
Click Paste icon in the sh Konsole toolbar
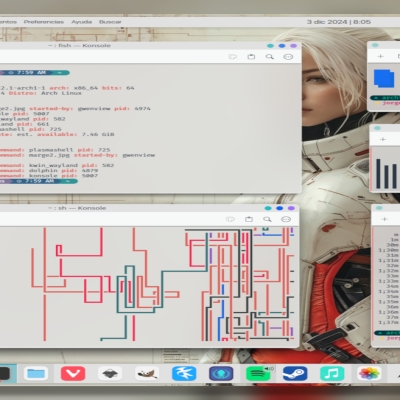tap(249, 219)
